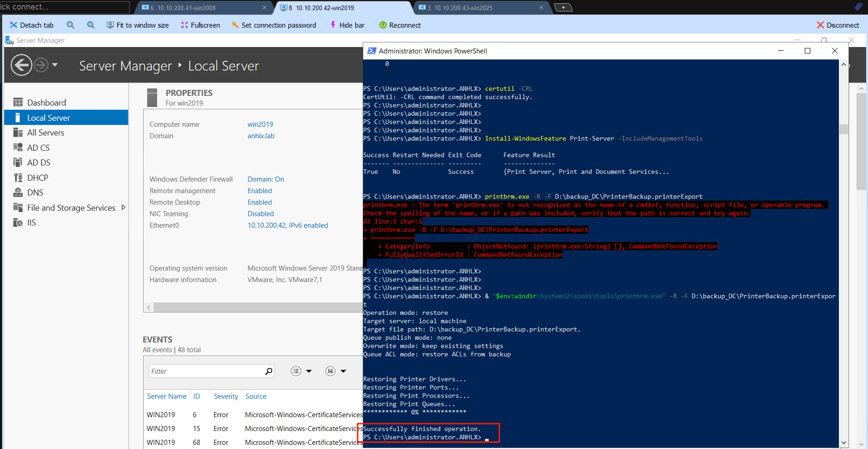Viewport: 868px width, 449px height.
Task: Click the AD CS sidebar icon
Action: pos(18,148)
